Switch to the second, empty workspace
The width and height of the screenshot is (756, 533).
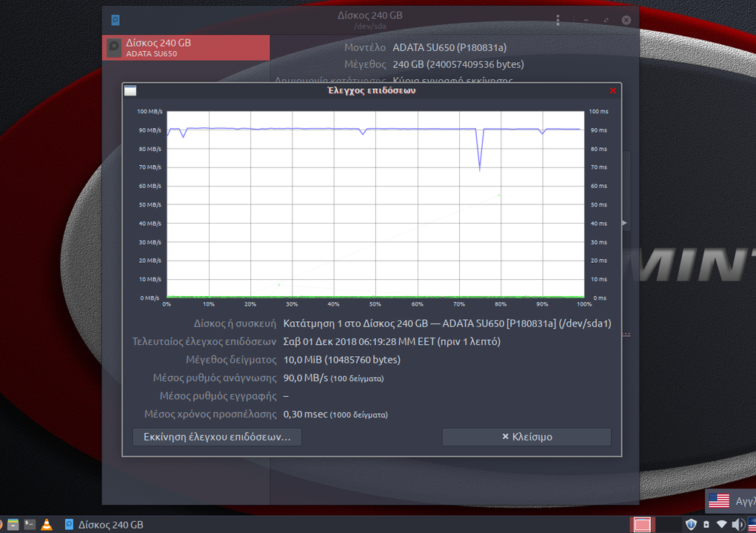point(669,524)
